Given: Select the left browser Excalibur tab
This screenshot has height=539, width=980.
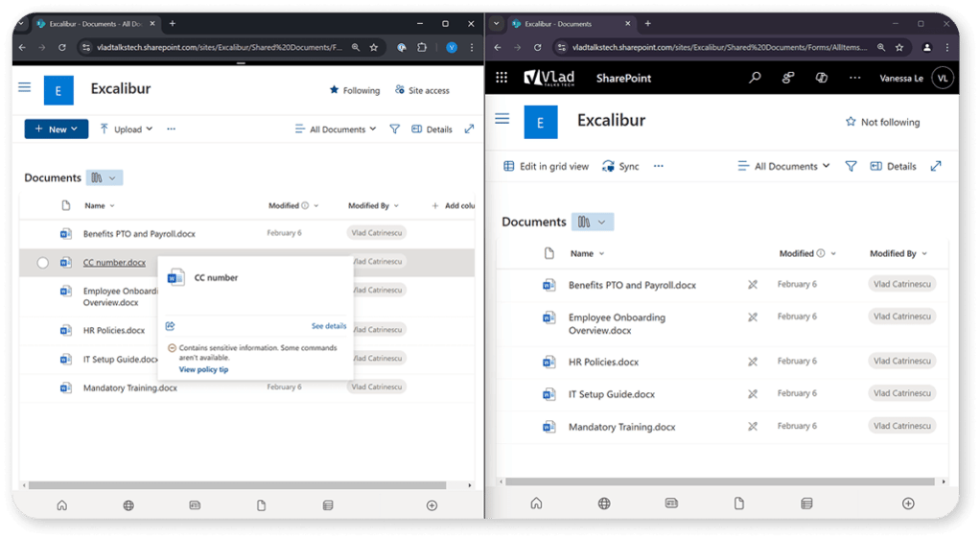Looking at the screenshot, I should coord(96,24).
